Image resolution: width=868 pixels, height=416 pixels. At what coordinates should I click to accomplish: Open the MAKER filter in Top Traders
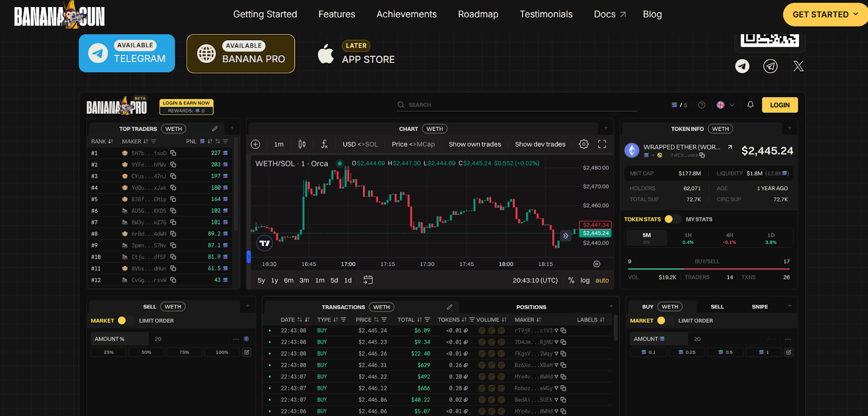tap(154, 141)
